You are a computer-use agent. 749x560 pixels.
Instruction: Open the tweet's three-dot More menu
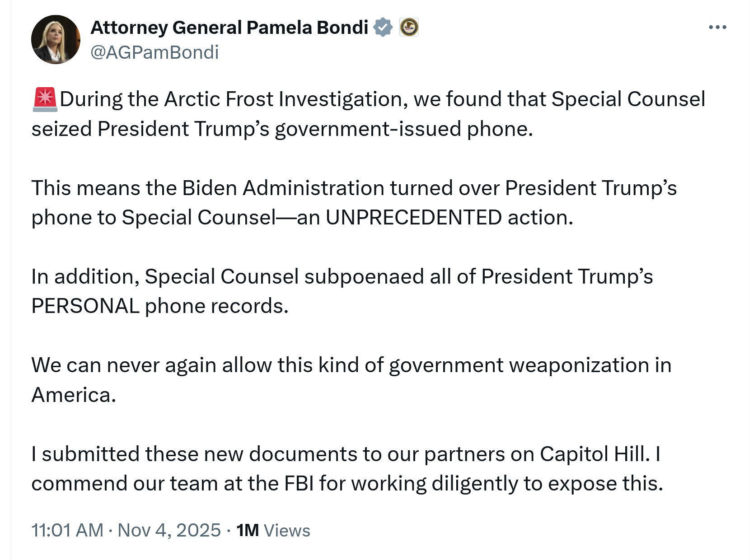(717, 28)
